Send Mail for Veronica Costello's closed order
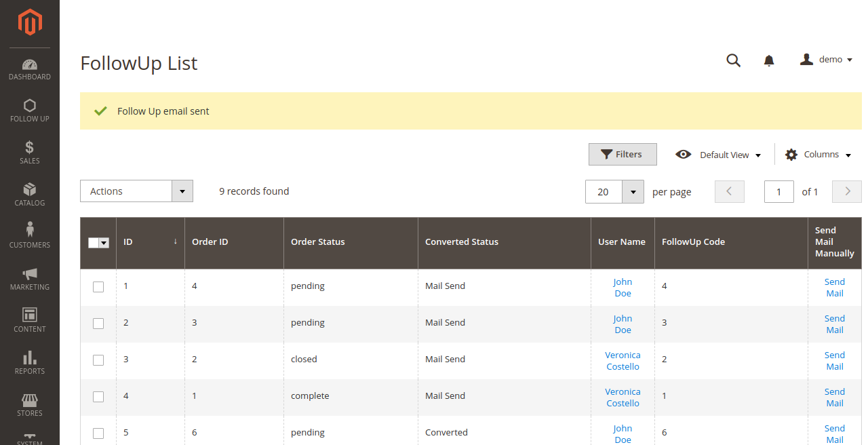The image size is (868, 445). point(834,360)
